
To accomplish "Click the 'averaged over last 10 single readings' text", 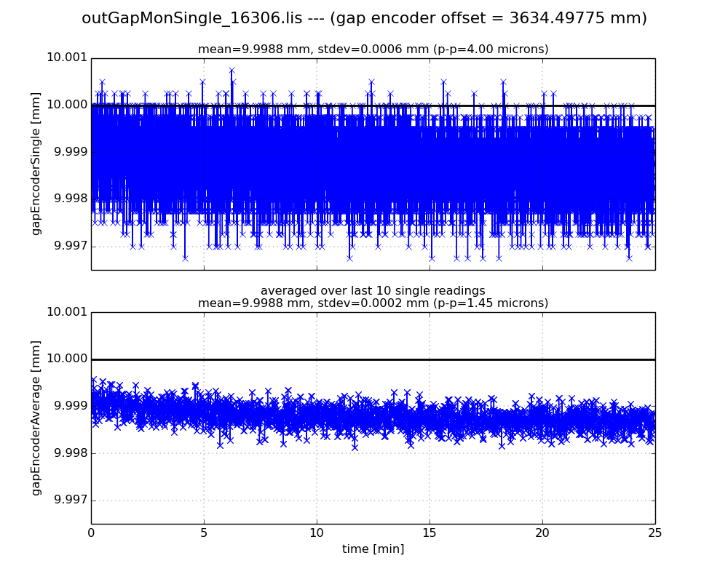I will coord(373,291).
